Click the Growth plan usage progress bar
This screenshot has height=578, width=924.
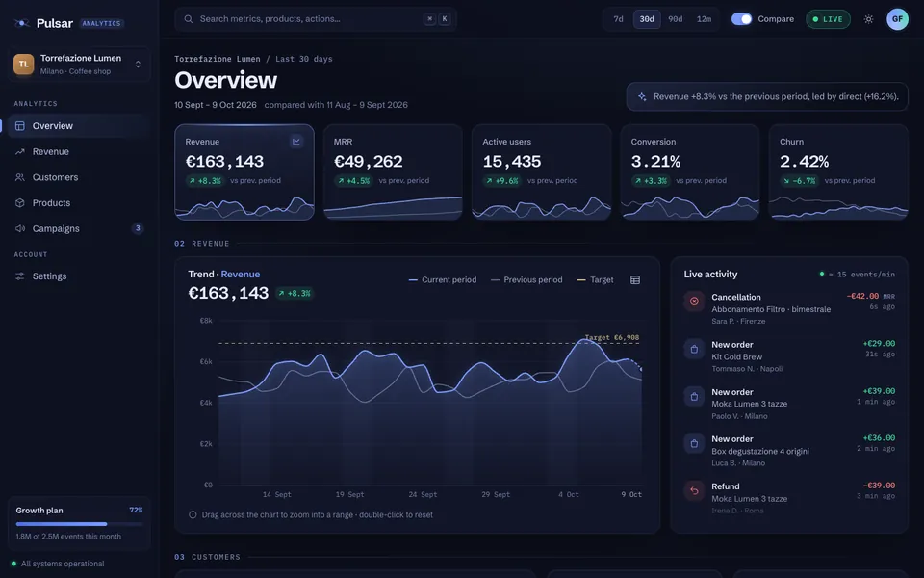point(79,524)
